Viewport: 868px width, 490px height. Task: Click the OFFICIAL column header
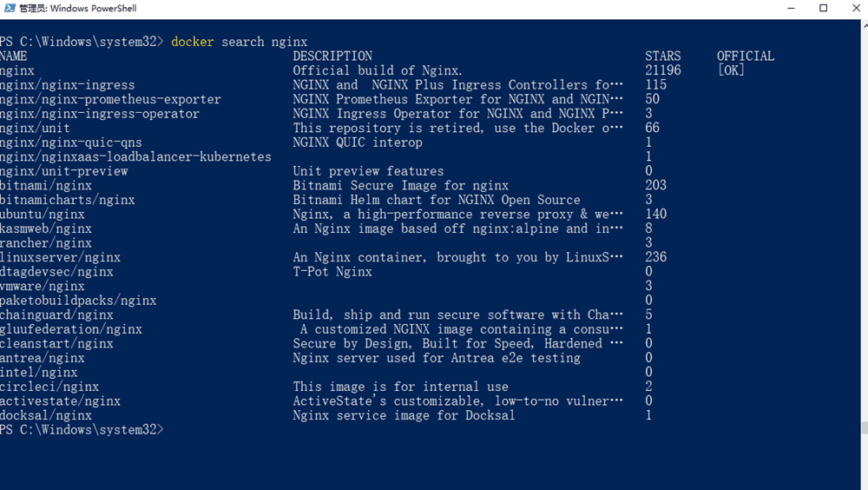pos(746,56)
